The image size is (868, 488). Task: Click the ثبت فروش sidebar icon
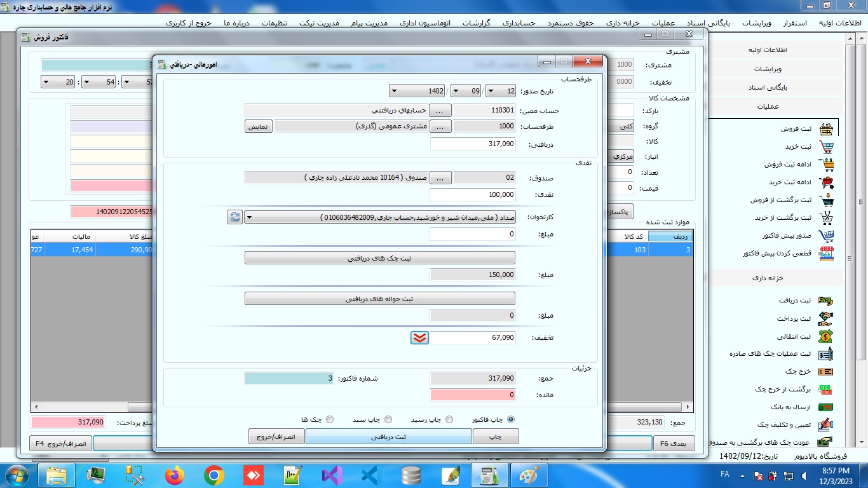click(x=826, y=129)
